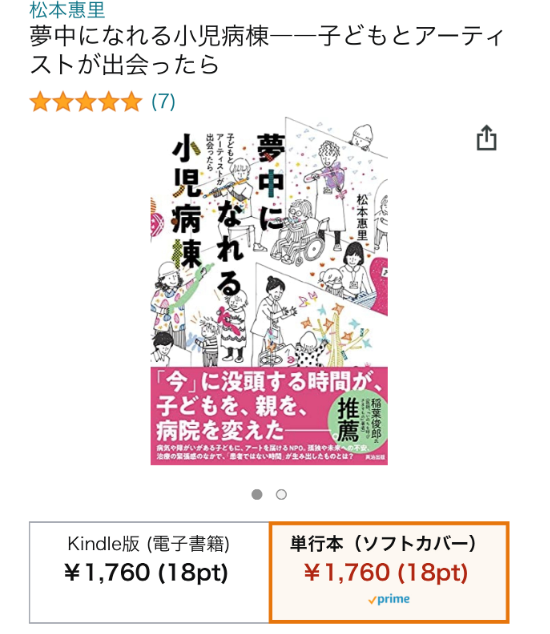Switch to the second image carousel dot
Screen dimensions: 550x634
point(281,495)
